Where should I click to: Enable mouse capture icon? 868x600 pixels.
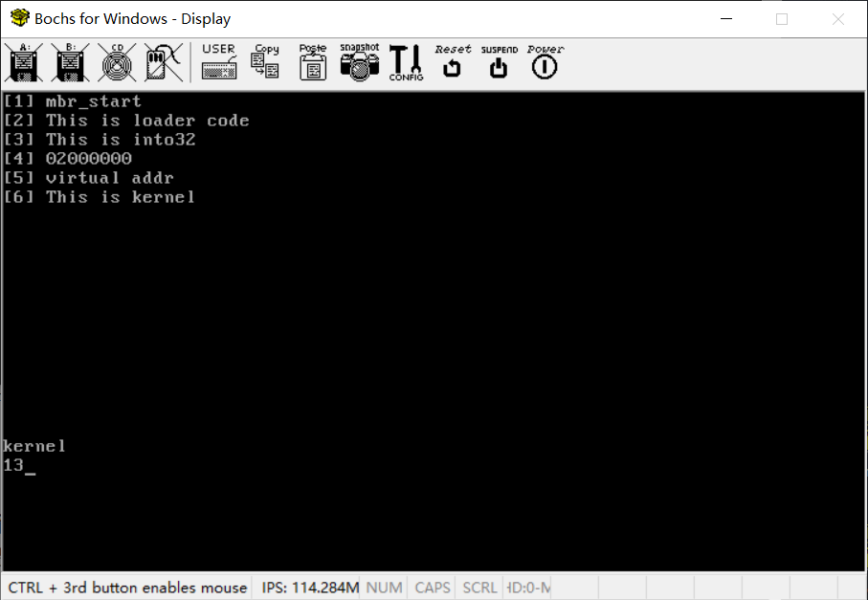(x=164, y=62)
